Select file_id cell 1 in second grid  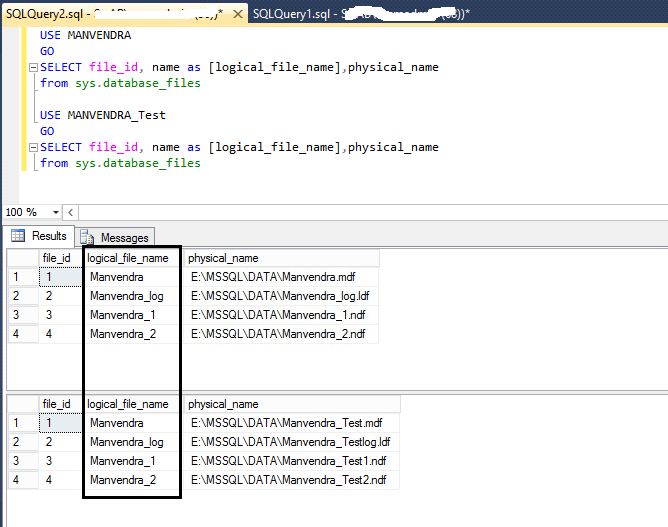coord(60,423)
